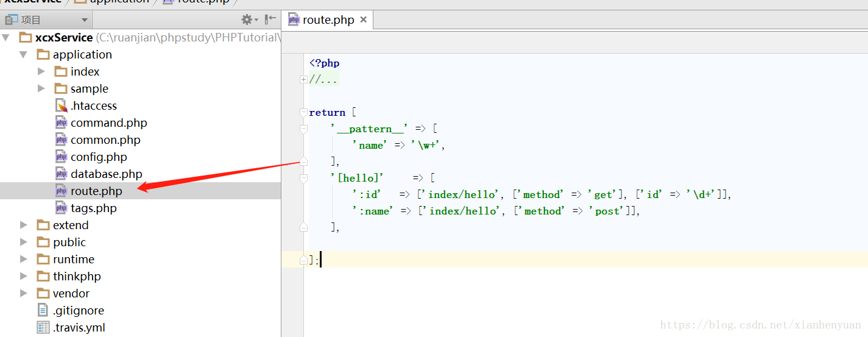The height and width of the screenshot is (337, 868).
Task: Click the 'return' keyword in editor
Action: click(x=327, y=112)
